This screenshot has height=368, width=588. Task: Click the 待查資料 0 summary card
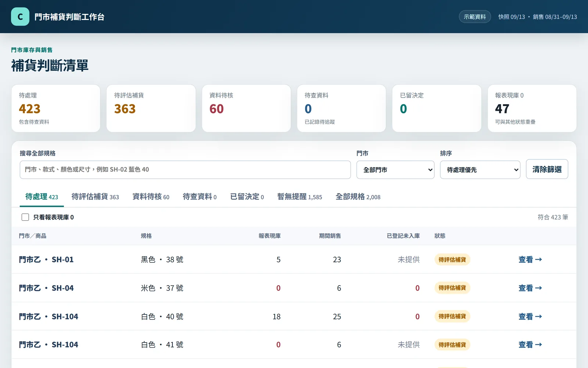tap(341, 108)
